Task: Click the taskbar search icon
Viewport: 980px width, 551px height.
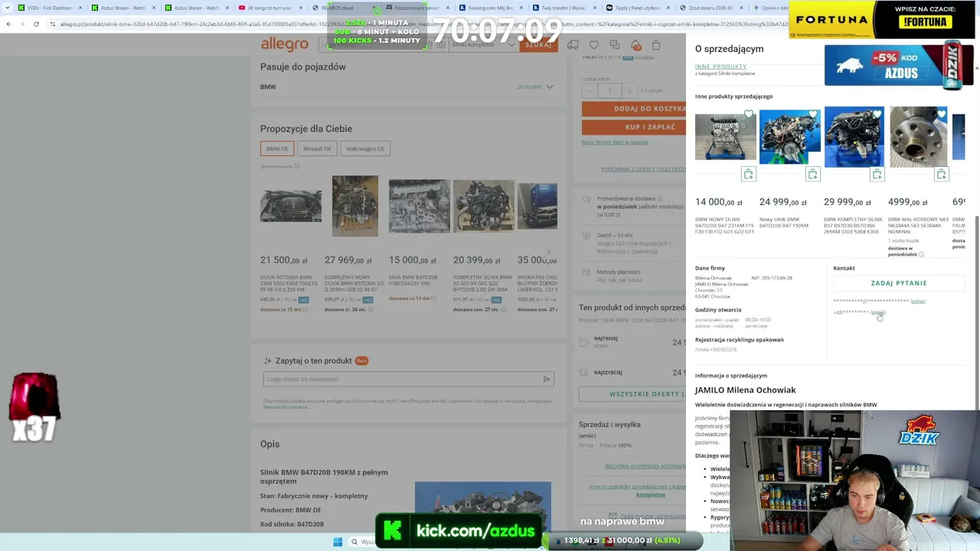Action: coord(354,542)
